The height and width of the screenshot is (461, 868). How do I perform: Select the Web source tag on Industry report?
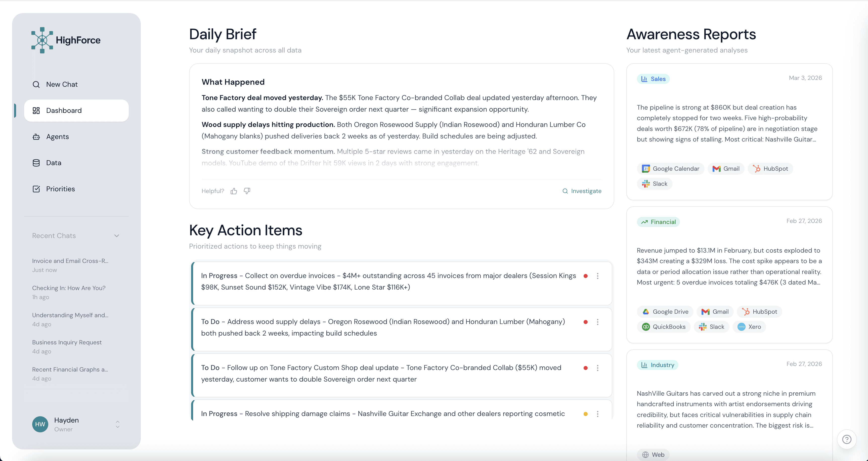(x=653, y=454)
